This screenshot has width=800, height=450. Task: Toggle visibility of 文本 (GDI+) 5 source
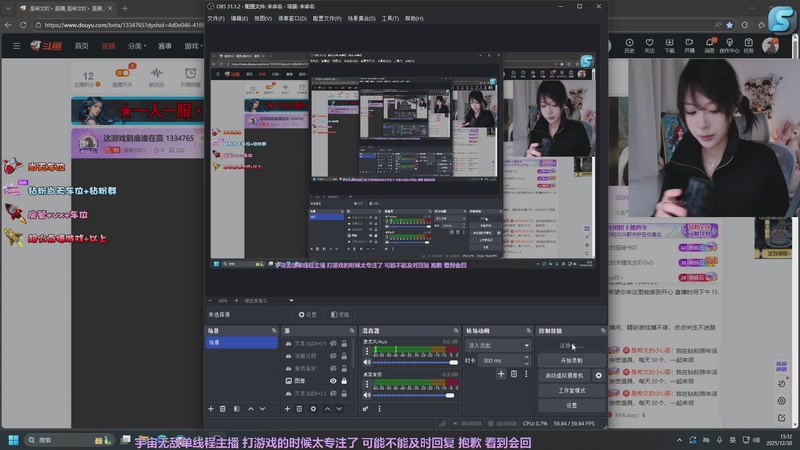click(333, 343)
